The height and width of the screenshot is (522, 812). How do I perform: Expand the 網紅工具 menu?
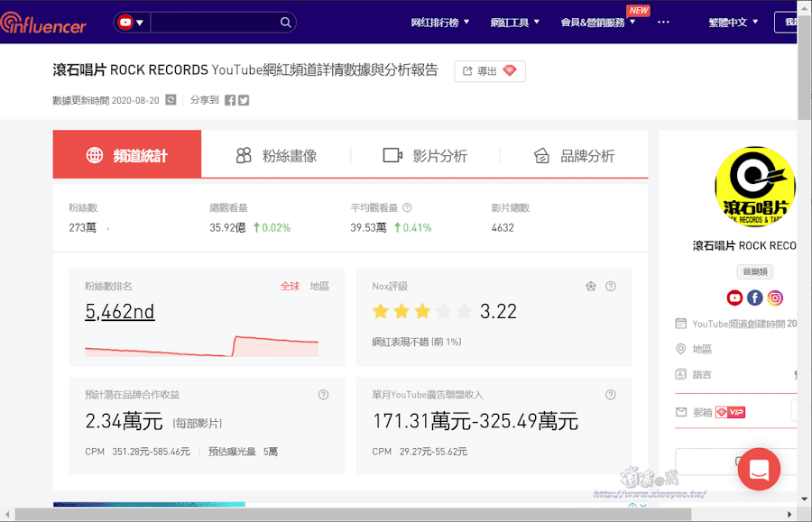[515, 23]
